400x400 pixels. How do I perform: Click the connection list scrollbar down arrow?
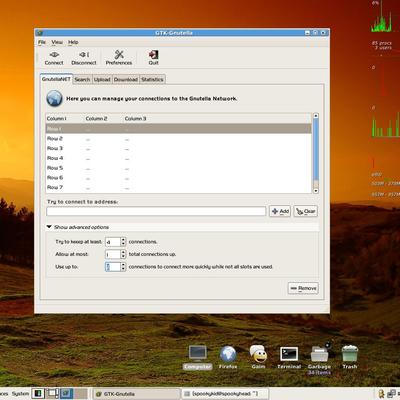[316, 191]
